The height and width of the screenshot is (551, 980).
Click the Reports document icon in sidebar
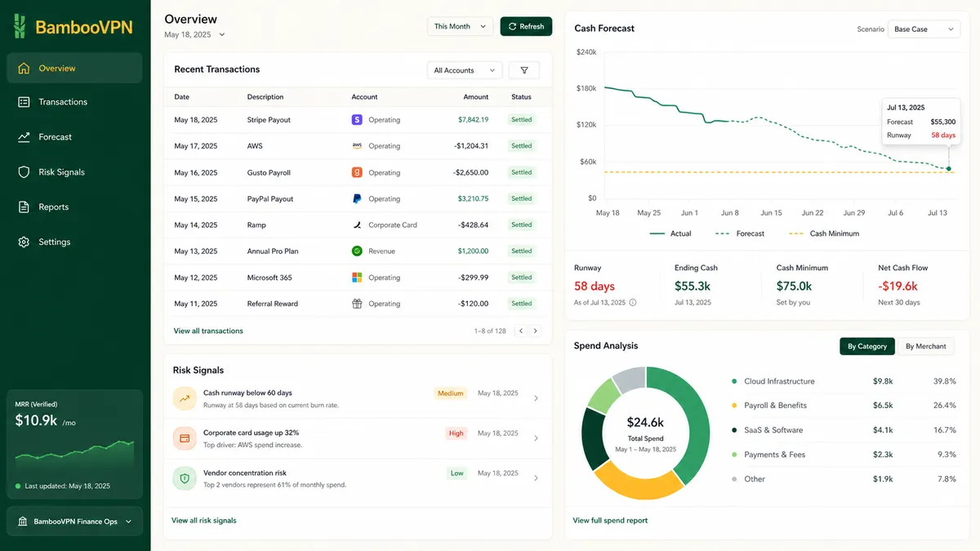(24, 207)
